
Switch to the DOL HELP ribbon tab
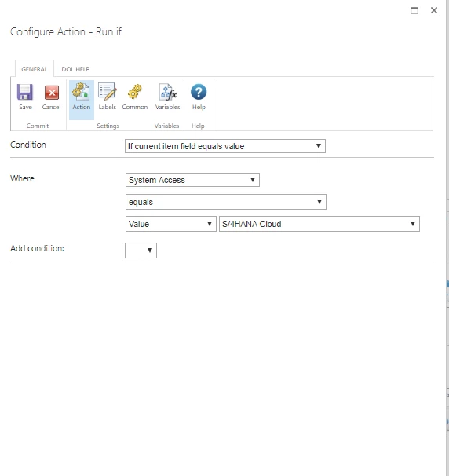click(75, 69)
